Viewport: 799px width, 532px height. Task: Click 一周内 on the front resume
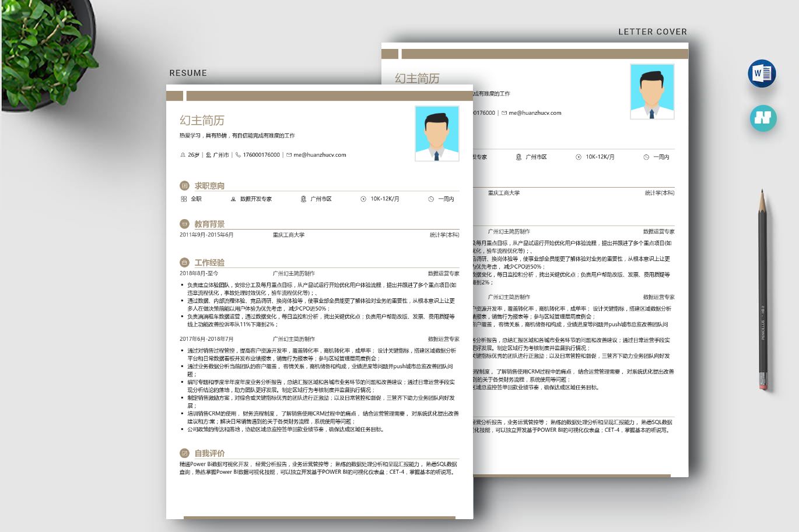click(x=446, y=199)
